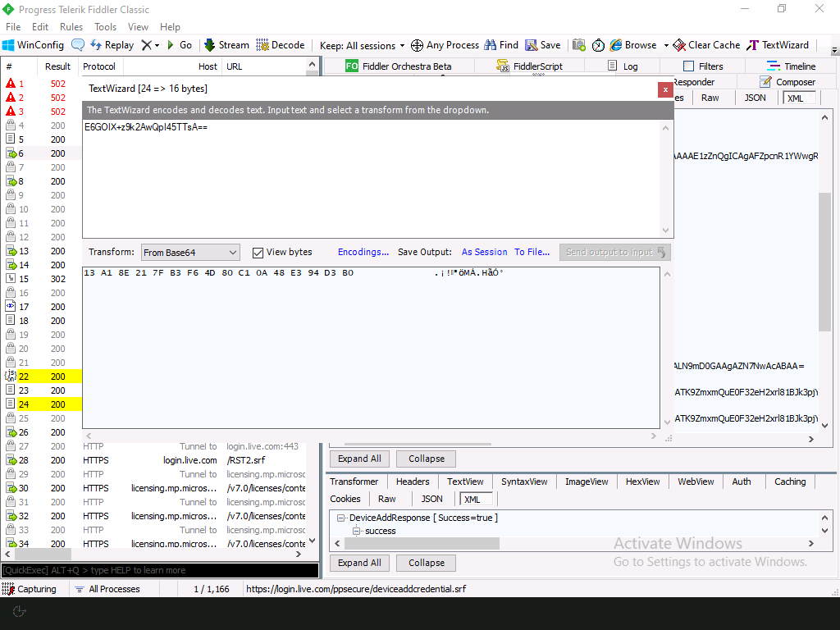The width and height of the screenshot is (840, 630).
Task: Click the Encodings... link
Action: click(363, 252)
